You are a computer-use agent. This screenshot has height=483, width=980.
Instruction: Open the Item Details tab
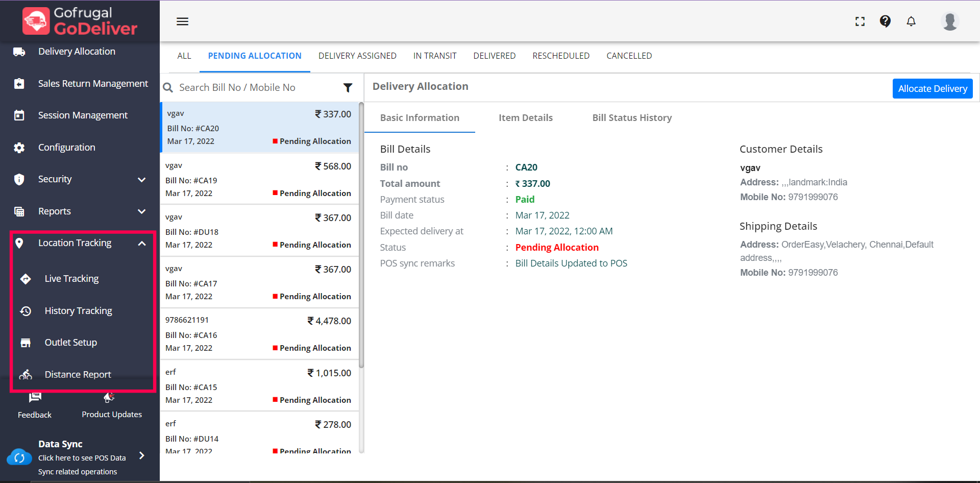[525, 118]
